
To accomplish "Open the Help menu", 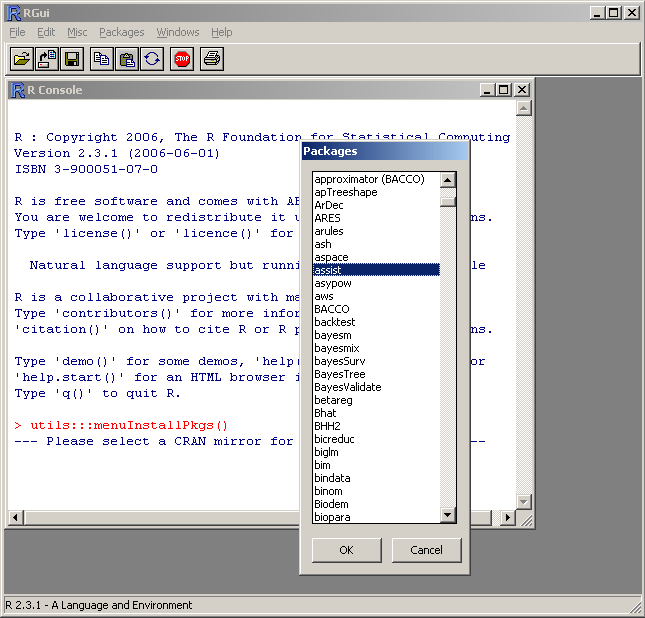I will coord(222,32).
